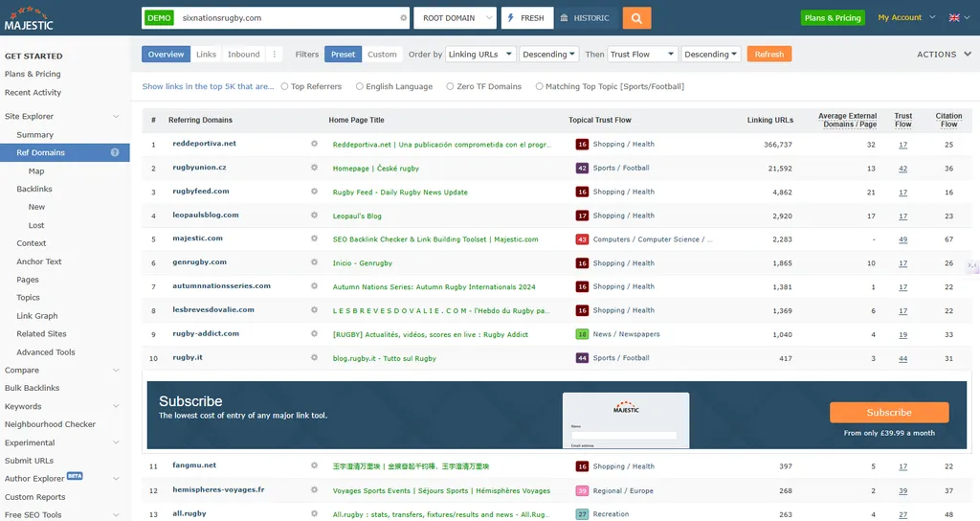The image size is (980, 521).
Task: Open gear options for lesbrevesdovalie.com row
Action: point(314,309)
